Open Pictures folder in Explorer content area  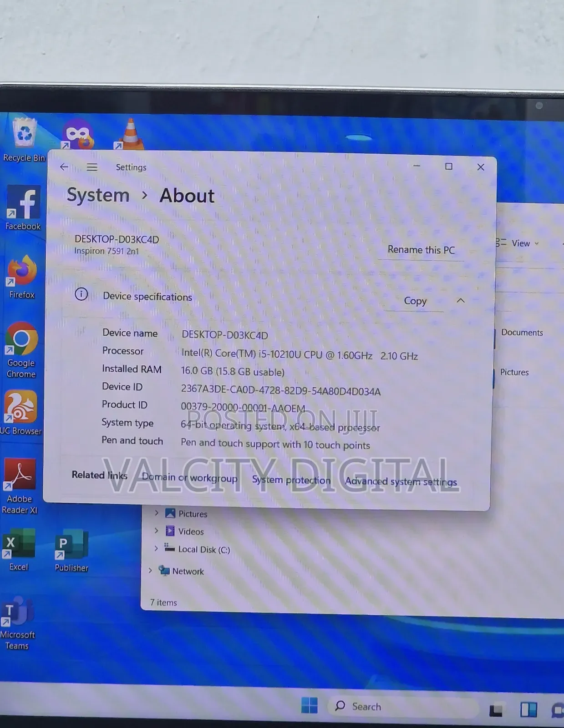[514, 372]
